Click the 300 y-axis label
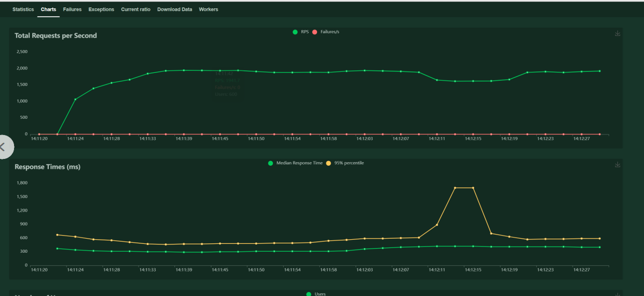The image size is (644, 296). [23, 251]
